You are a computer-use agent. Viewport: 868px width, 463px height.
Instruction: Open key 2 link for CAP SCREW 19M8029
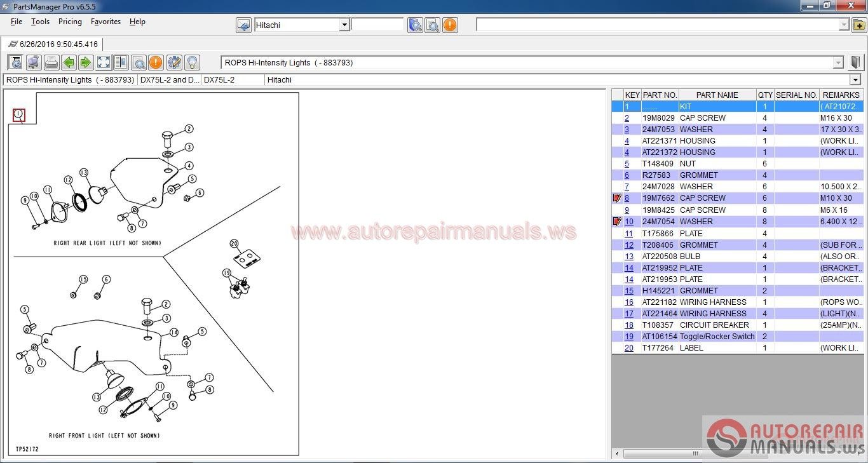coord(627,118)
